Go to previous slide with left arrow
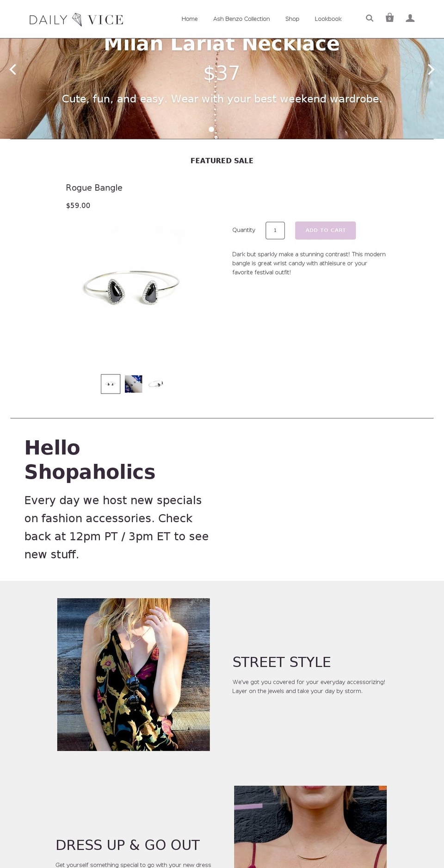This screenshot has height=868, width=444. point(13,69)
